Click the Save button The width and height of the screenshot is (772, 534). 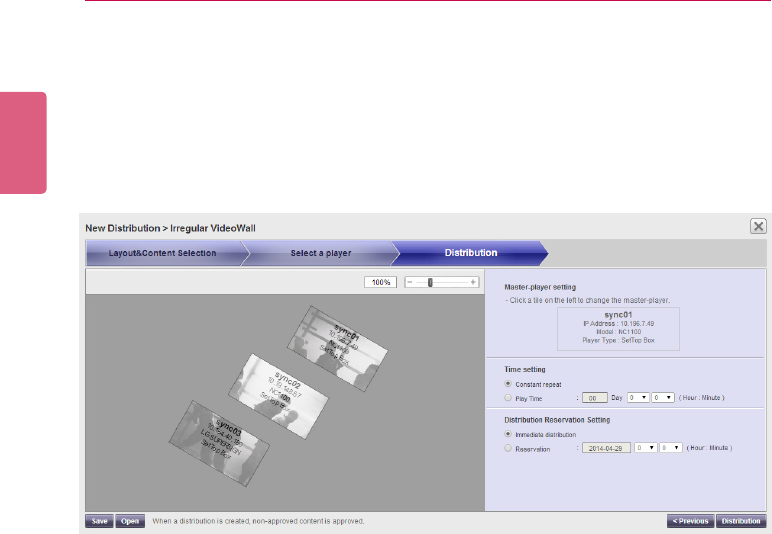99,521
